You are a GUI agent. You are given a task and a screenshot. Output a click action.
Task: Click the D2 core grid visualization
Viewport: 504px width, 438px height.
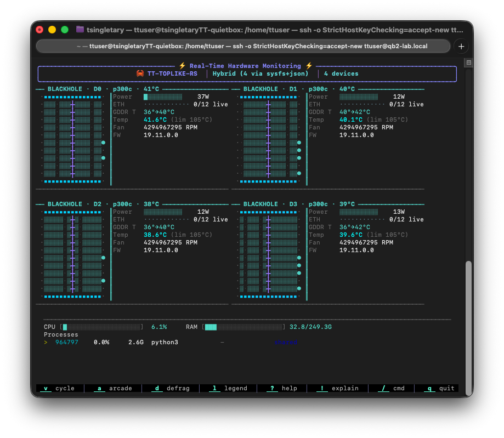coord(73,254)
